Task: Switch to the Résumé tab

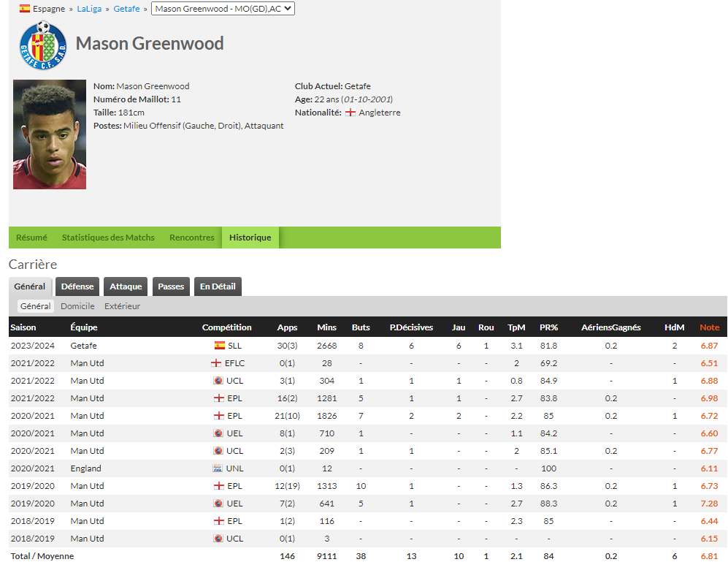Action: coord(31,238)
